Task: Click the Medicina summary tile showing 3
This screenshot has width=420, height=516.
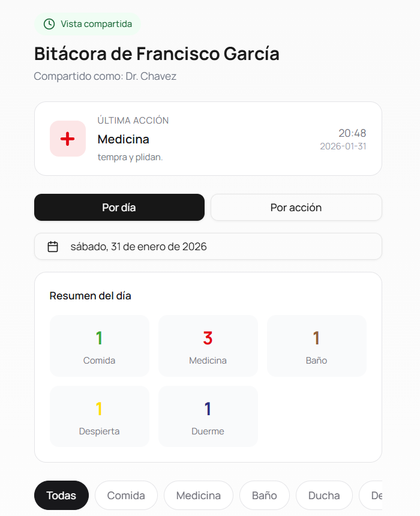Action: click(x=208, y=346)
